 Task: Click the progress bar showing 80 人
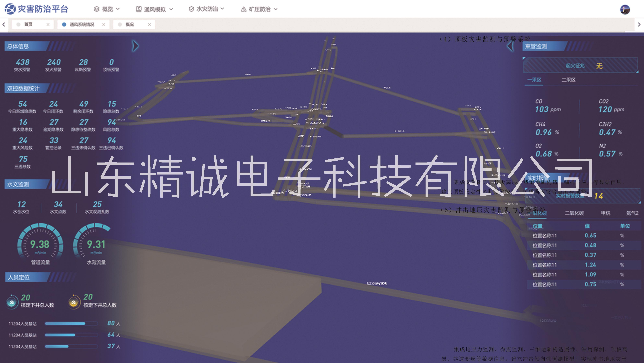71,324
